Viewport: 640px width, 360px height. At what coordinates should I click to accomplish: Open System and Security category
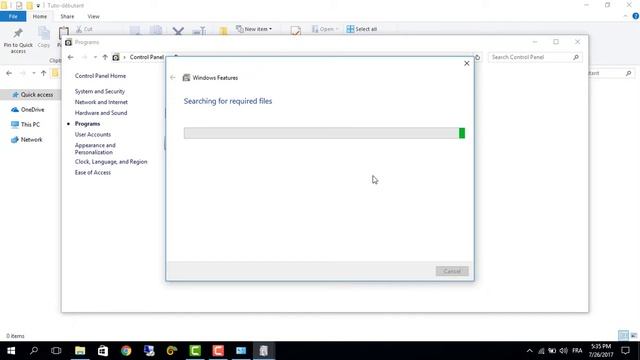tap(100, 91)
